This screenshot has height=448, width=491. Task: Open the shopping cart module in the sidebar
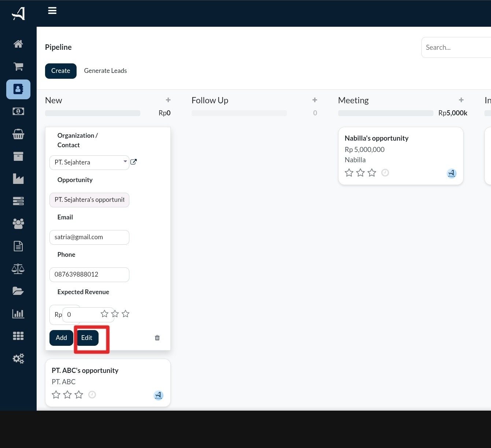pyautogui.click(x=18, y=66)
